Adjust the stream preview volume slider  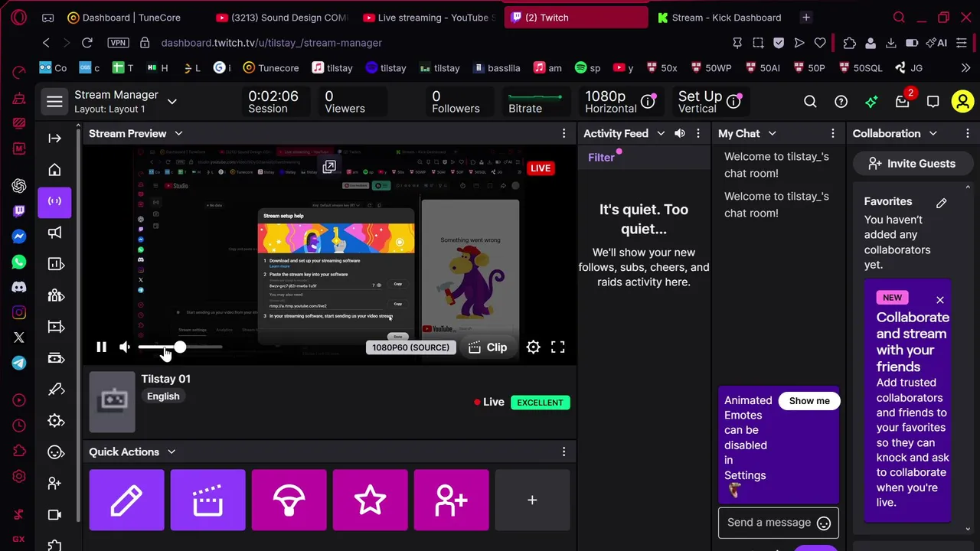(180, 347)
